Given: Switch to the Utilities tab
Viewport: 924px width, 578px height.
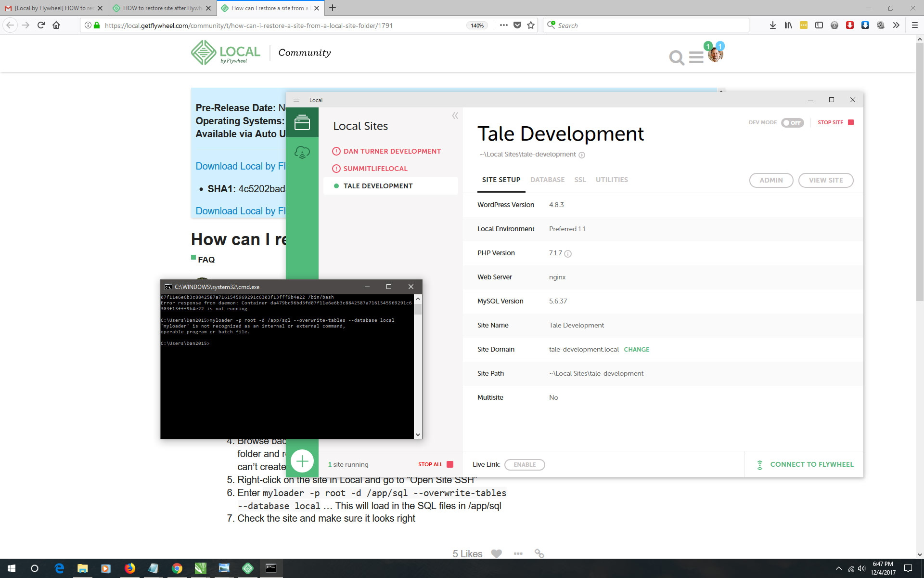Looking at the screenshot, I should click(612, 180).
